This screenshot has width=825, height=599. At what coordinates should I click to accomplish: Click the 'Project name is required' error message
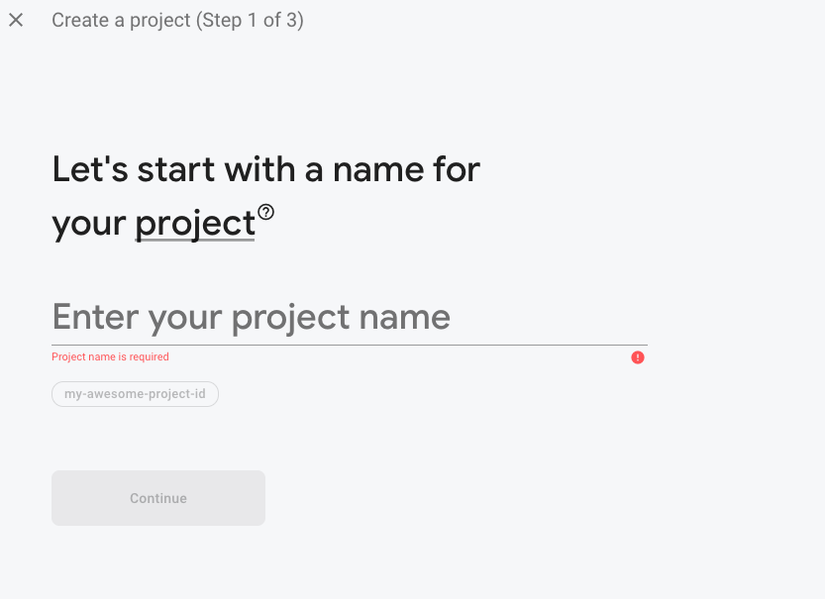pyautogui.click(x=110, y=357)
